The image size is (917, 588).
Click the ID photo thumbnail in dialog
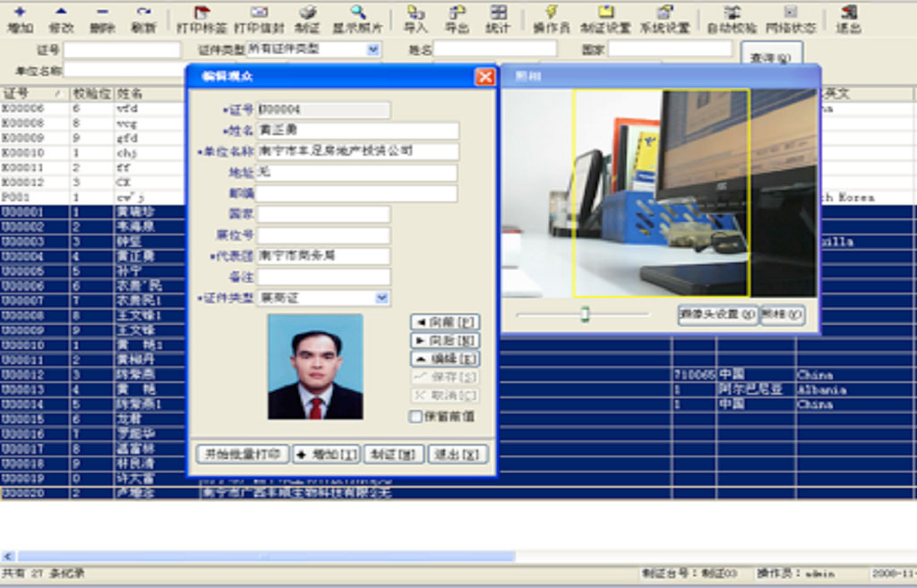click(315, 366)
